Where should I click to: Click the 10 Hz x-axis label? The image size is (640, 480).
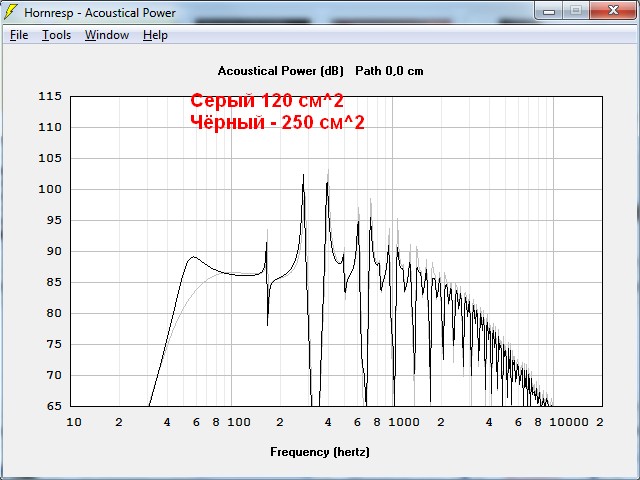[x=74, y=422]
